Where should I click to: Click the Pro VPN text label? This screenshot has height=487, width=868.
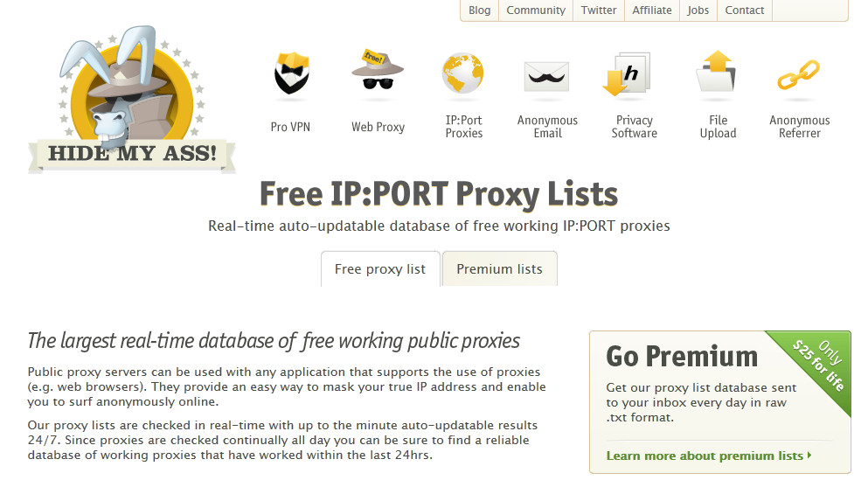[290, 127]
